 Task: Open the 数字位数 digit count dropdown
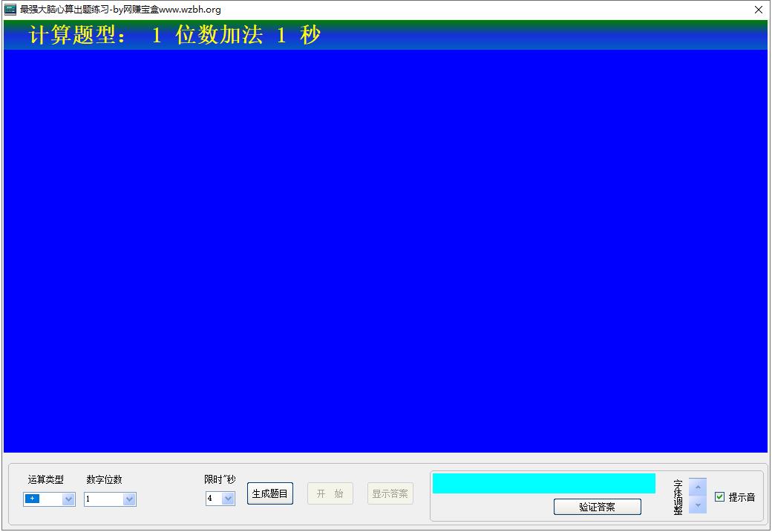pos(129,499)
